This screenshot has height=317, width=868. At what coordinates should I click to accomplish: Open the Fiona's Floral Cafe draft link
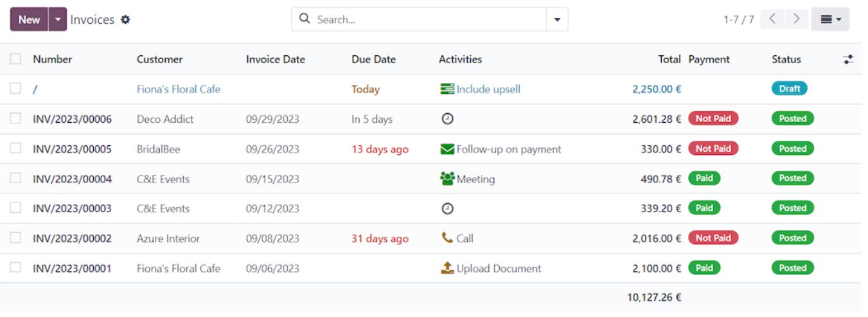tap(179, 89)
